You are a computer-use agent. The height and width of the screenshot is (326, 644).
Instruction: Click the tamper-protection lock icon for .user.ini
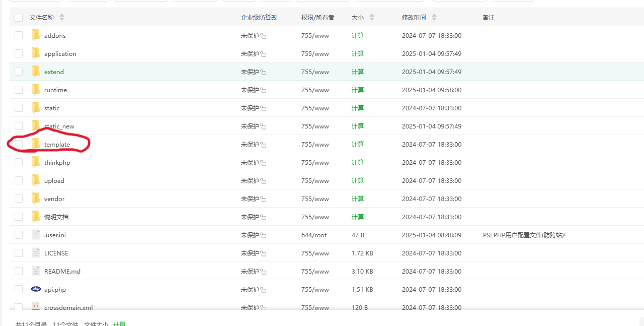[x=264, y=235]
